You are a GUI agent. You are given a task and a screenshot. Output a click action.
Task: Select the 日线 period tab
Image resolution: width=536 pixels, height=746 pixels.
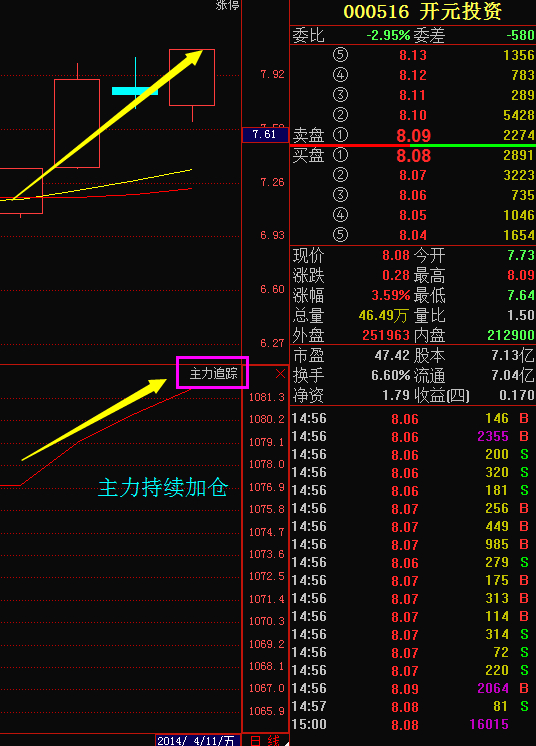[264, 740]
